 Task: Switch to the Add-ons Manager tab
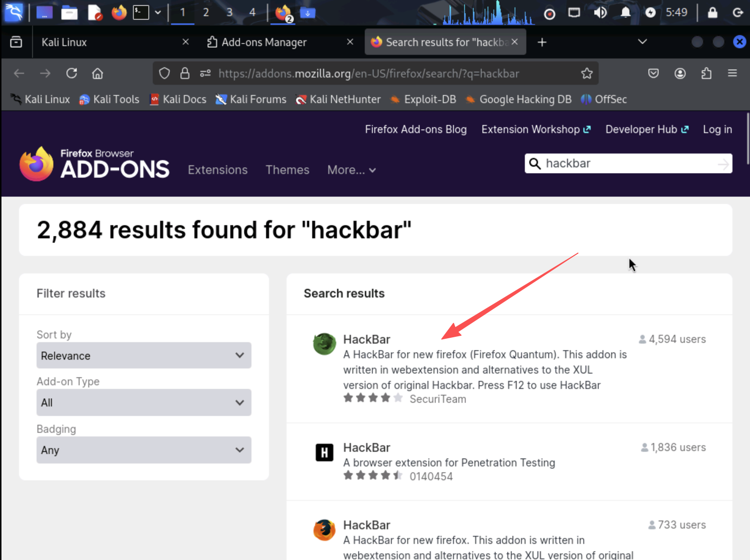click(264, 42)
